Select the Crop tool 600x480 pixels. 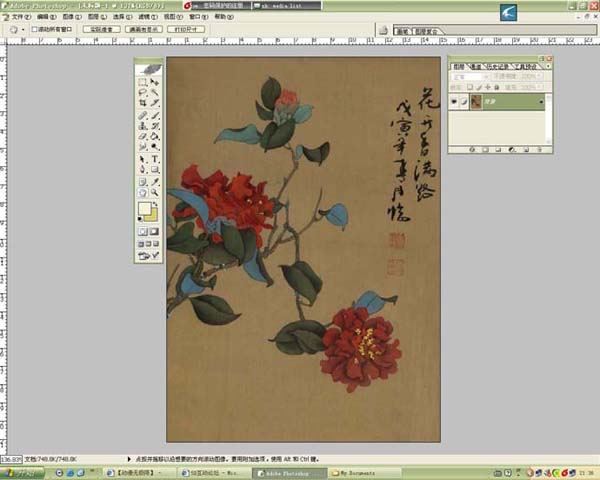[x=143, y=103]
